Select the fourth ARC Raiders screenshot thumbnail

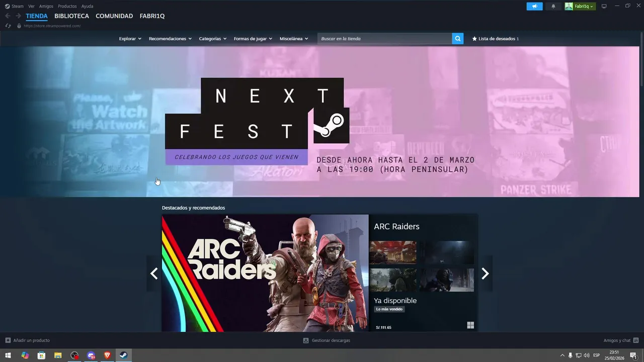(447, 280)
